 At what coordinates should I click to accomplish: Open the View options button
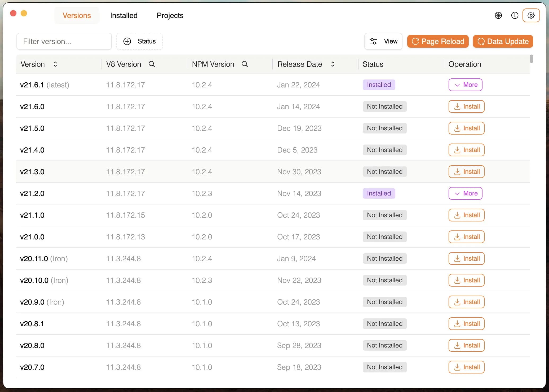pos(383,41)
